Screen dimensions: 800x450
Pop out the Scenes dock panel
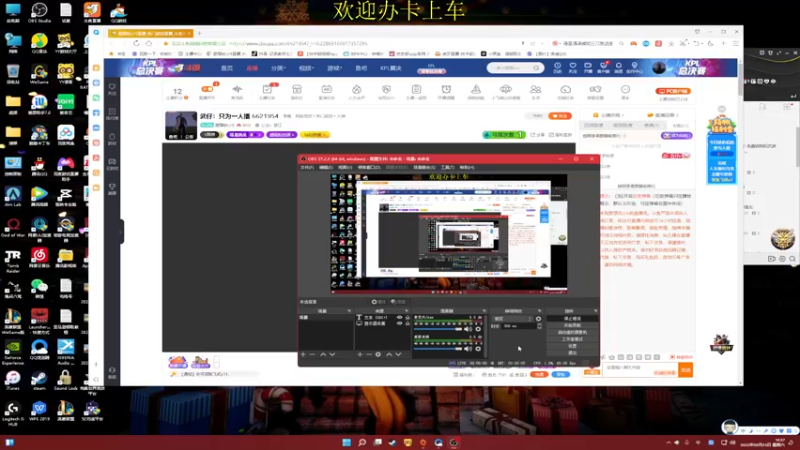click(x=349, y=311)
